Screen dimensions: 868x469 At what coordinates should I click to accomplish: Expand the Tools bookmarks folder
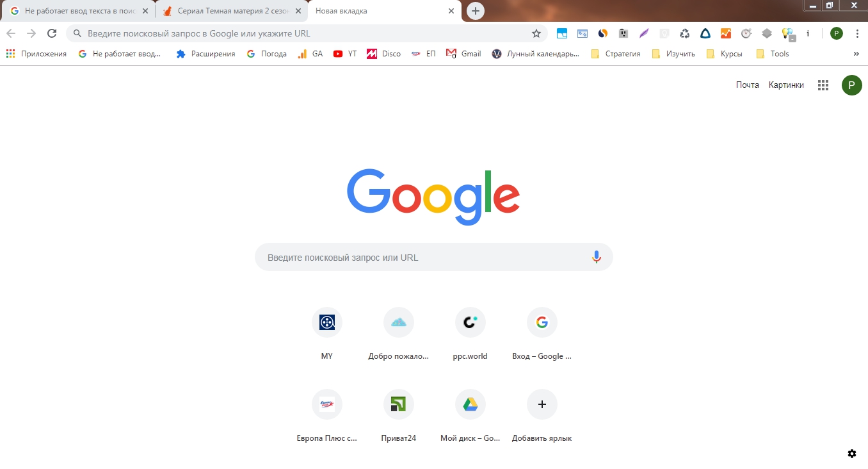click(x=773, y=54)
